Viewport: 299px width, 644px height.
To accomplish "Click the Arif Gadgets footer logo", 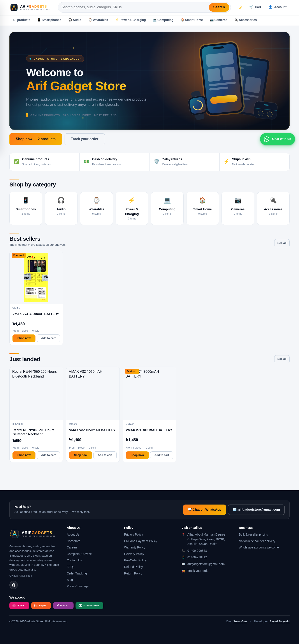I will (33, 534).
